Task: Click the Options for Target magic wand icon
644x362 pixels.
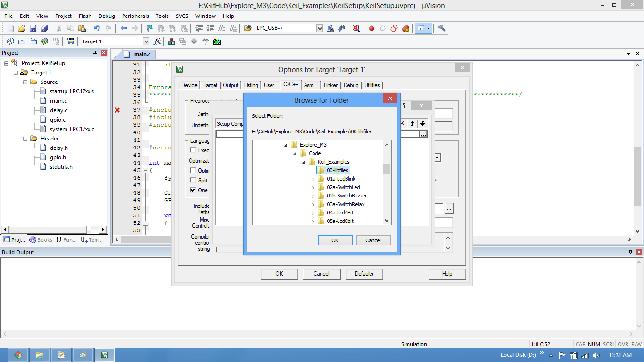Action: [x=157, y=41]
